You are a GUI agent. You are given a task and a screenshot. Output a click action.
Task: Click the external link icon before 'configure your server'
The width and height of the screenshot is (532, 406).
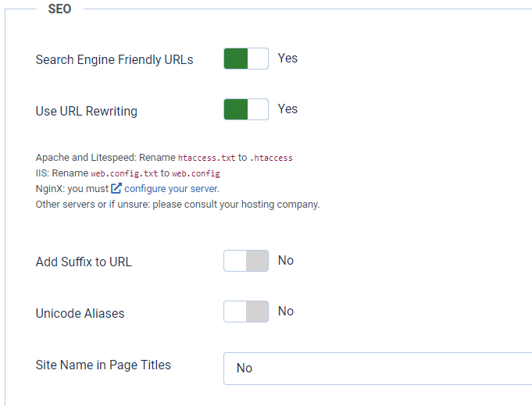116,188
